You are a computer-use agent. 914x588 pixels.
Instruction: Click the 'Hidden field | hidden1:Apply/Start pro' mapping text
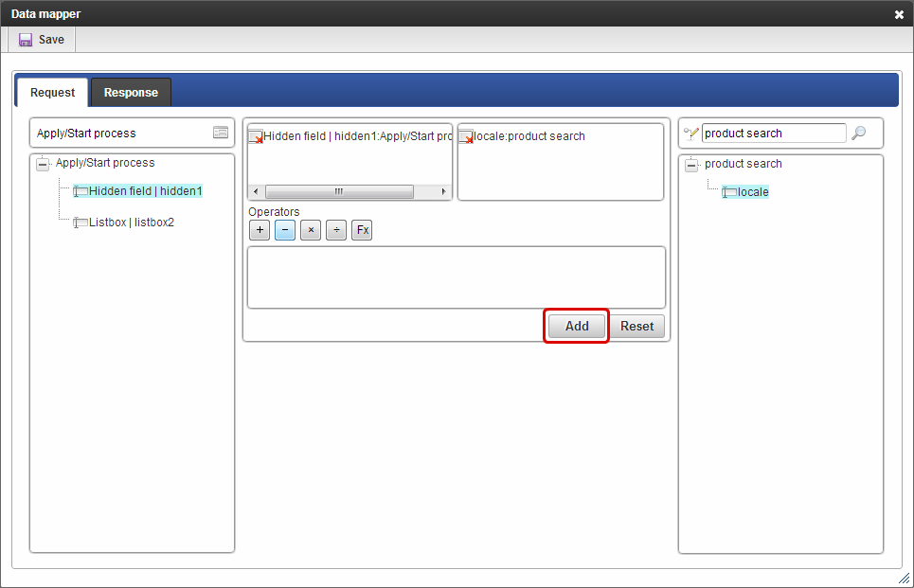click(358, 136)
